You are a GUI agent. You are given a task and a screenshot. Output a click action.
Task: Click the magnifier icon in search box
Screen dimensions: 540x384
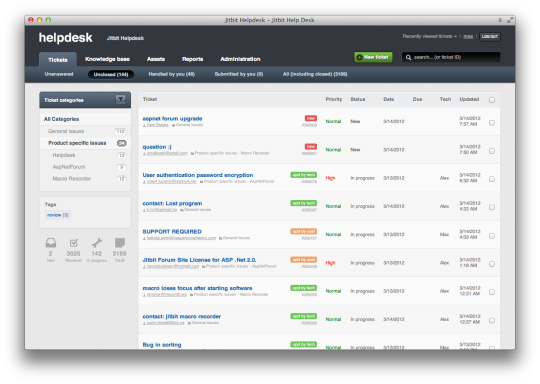(x=408, y=58)
